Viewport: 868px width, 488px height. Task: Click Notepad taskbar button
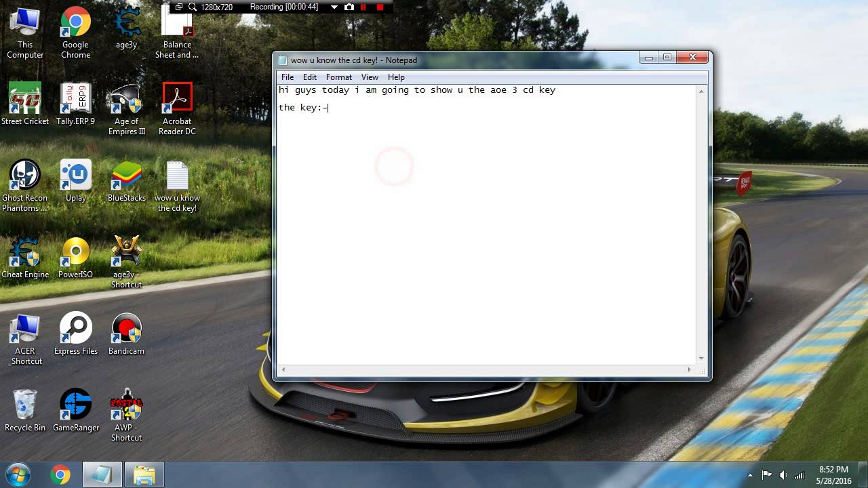[x=102, y=474]
